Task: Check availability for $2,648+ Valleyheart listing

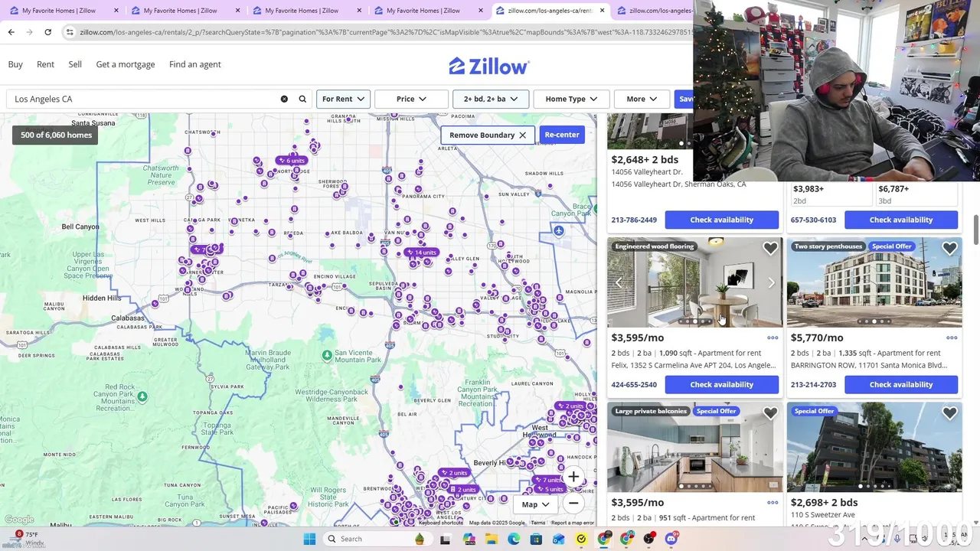Action: click(x=722, y=220)
